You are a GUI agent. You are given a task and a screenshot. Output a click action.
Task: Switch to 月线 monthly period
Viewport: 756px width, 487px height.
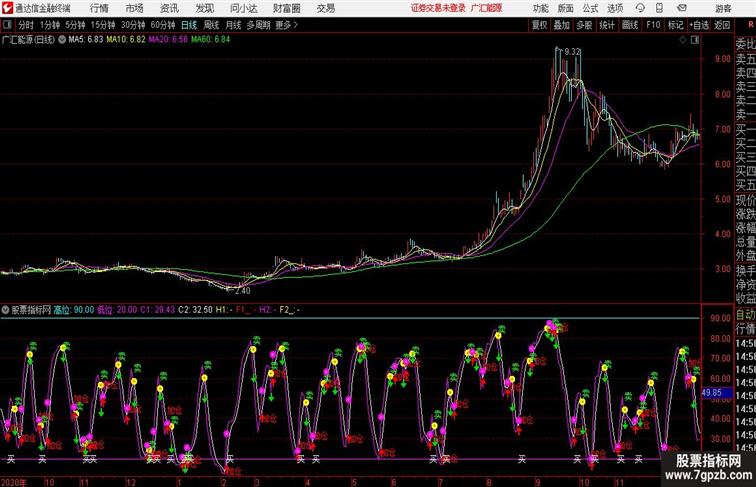(x=233, y=25)
